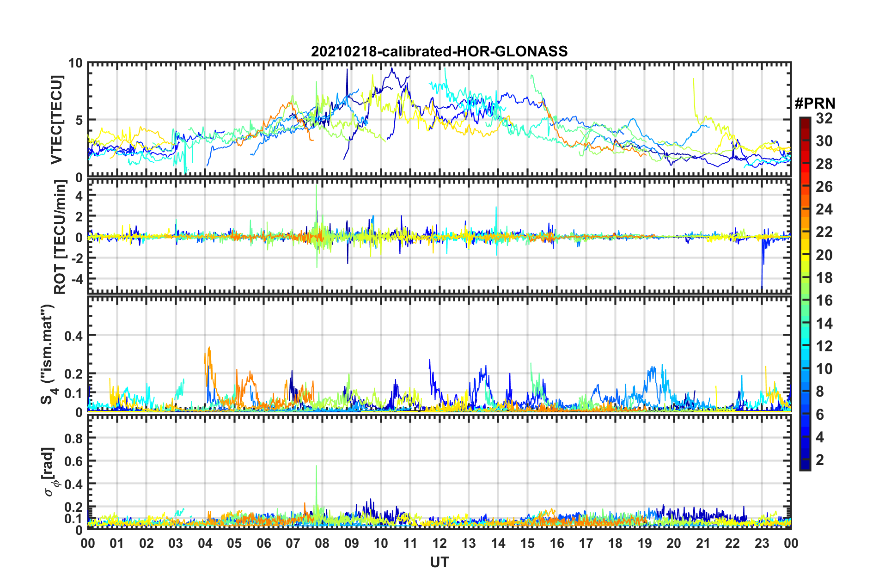The image size is (879, 588).
Task: Click the colorbar tick label 24
Action: pos(824,209)
